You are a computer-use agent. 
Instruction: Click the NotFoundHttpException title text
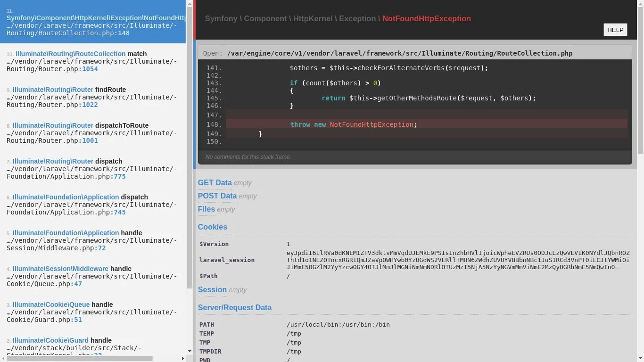point(427,19)
